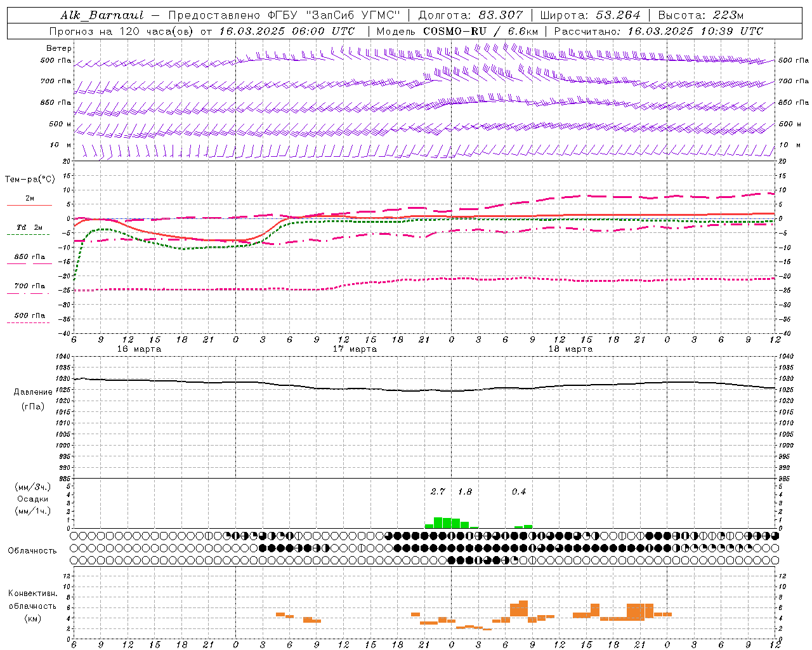Click the '2.7' precipitation total value
The image size is (812, 650).
[x=438, y=491]
